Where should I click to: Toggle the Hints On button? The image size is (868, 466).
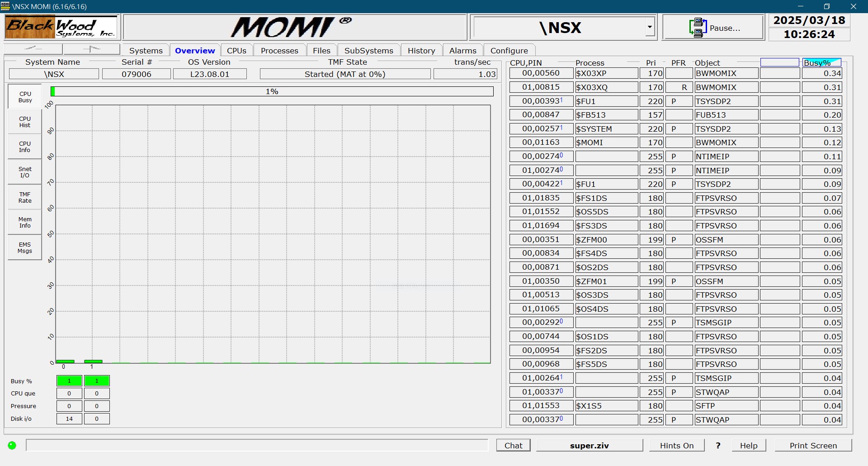click(x=676, y=445)
